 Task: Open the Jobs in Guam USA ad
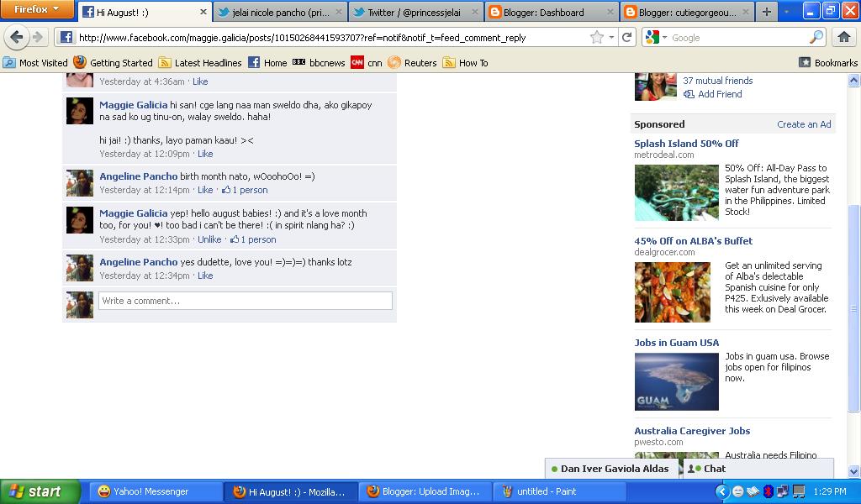(677, 343)
